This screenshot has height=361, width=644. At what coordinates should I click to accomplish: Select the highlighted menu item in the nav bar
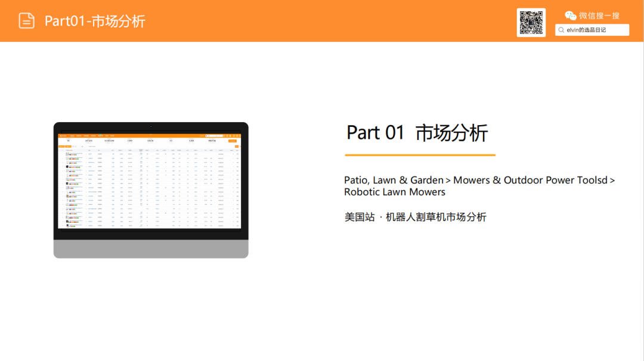click(x=100, y=136)
